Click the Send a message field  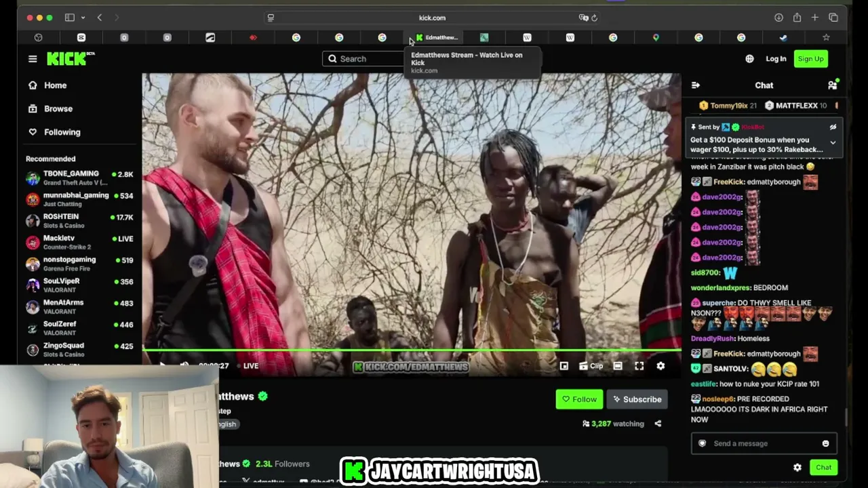pos(764,443)
